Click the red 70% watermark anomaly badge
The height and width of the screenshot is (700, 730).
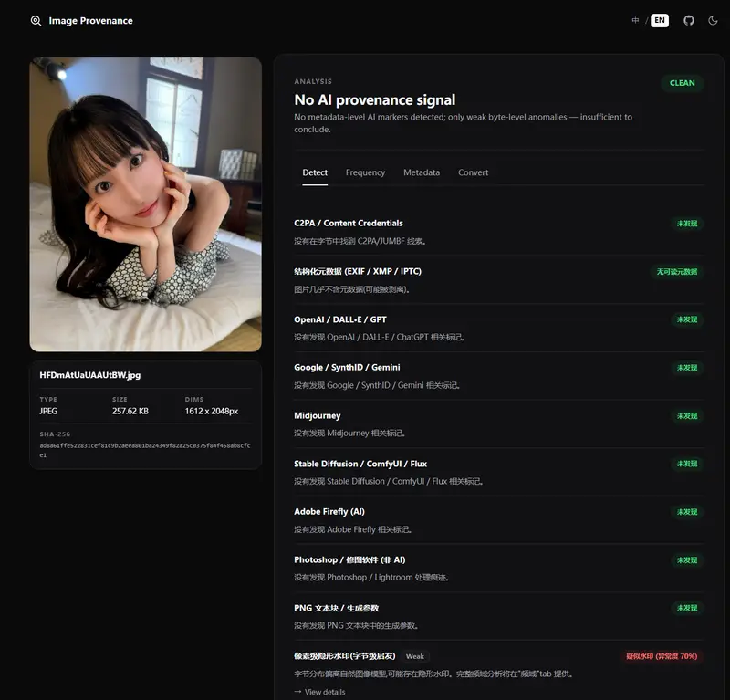tap(662, 656)
